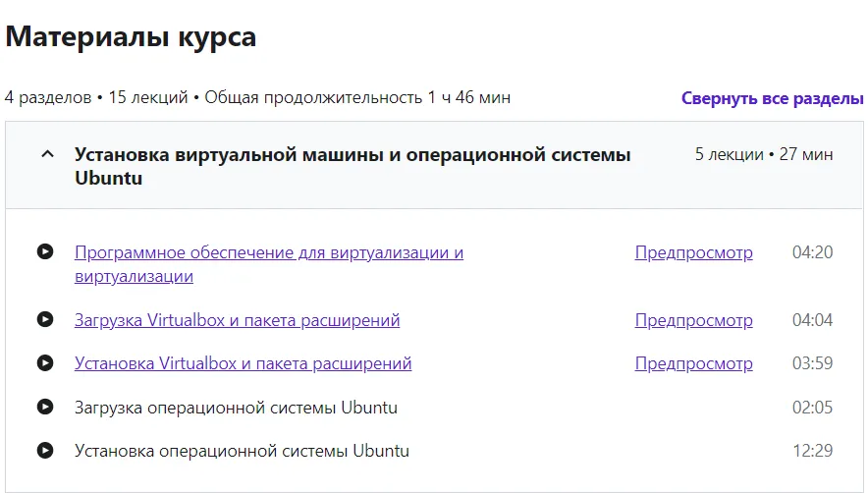Click play icon for 'Загрузка операционной системы Ubuntu'

[44, 407]
